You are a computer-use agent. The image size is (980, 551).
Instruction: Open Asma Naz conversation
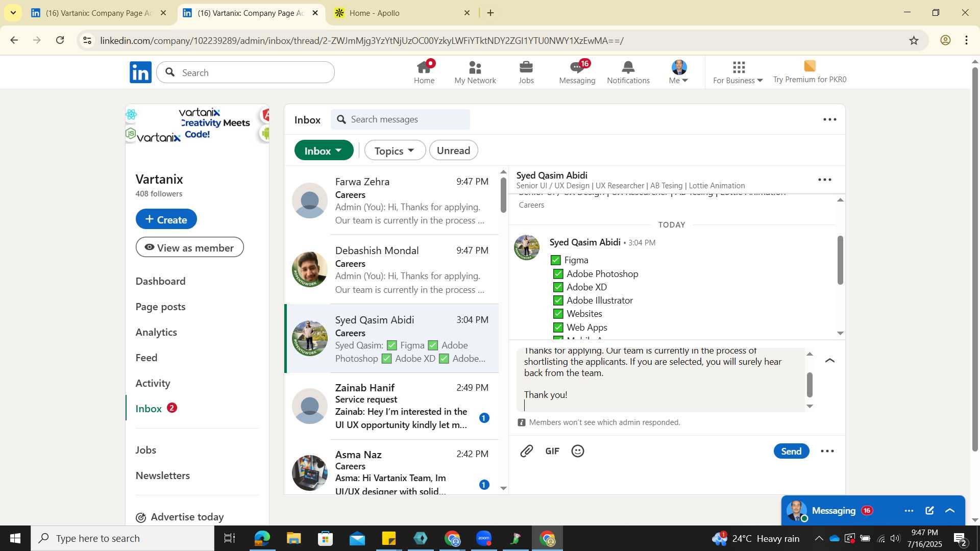tap(391, 467)
